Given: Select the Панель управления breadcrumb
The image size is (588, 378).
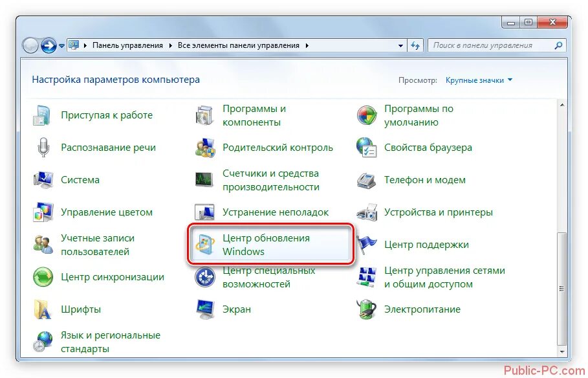Looking at the screenshot, I should tap(127, 45).
